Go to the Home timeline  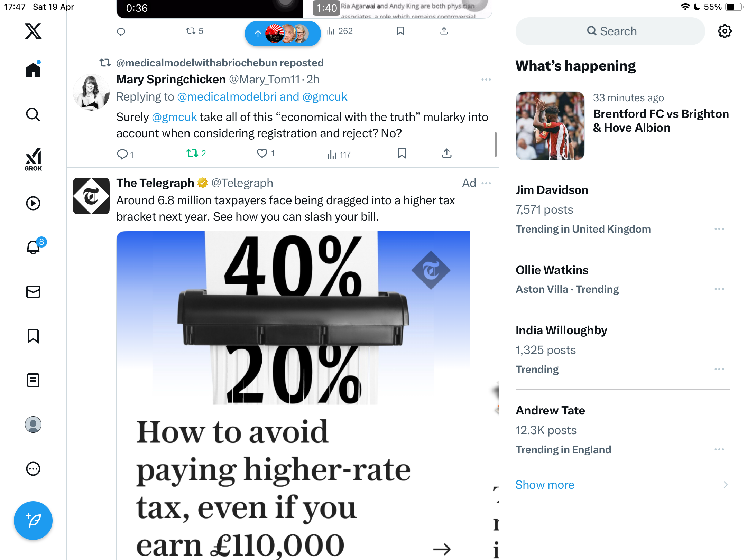tap(33, 69)
